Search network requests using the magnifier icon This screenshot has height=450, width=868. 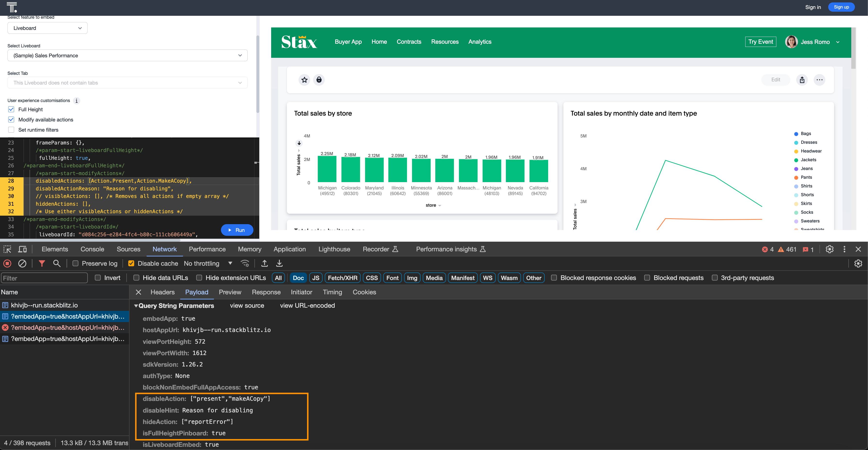point(57,263)
